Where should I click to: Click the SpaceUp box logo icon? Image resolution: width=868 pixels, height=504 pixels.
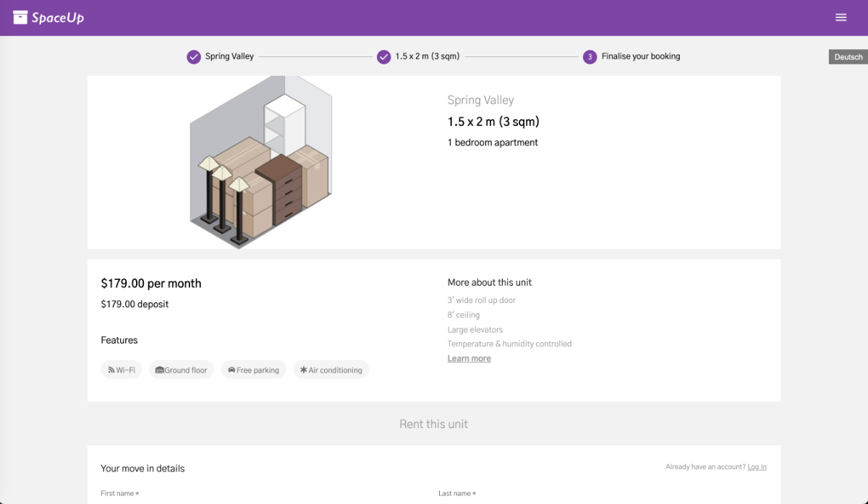click(20, 17)
